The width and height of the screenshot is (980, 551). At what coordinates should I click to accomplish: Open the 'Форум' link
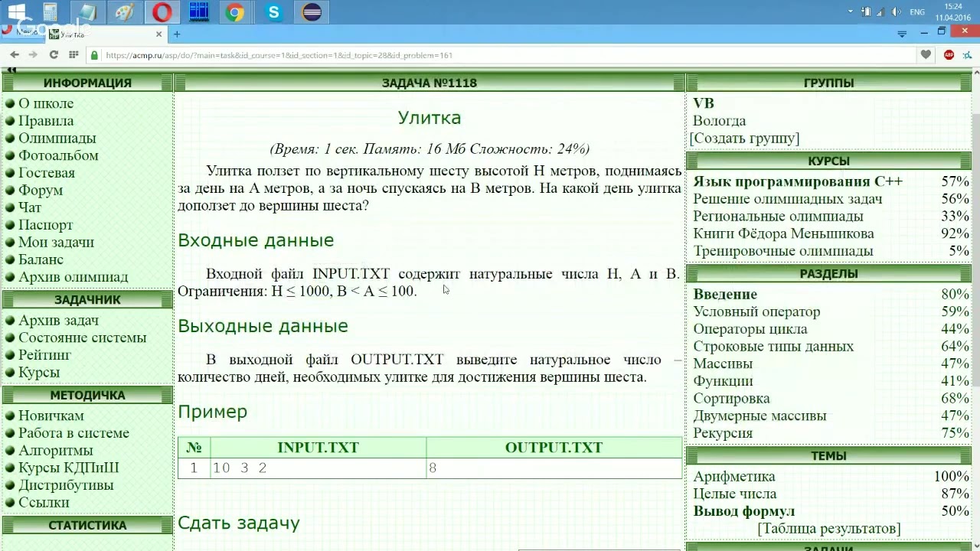(41, 191)
